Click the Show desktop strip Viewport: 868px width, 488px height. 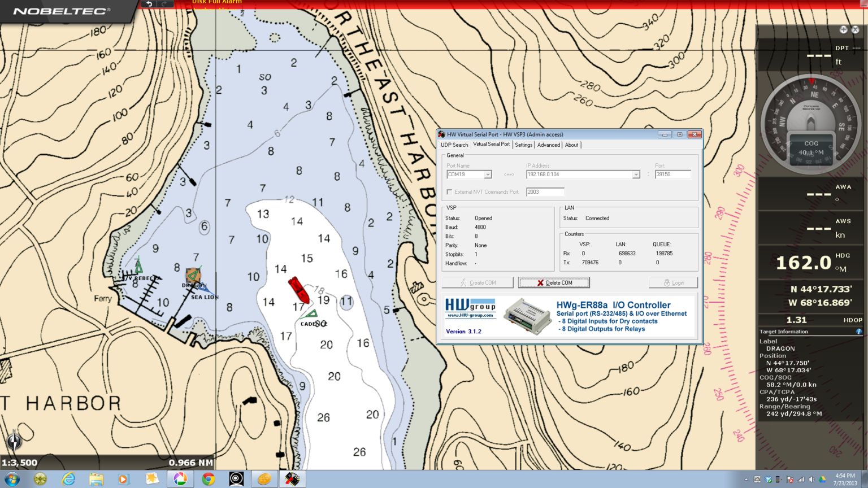coord(865,480)
